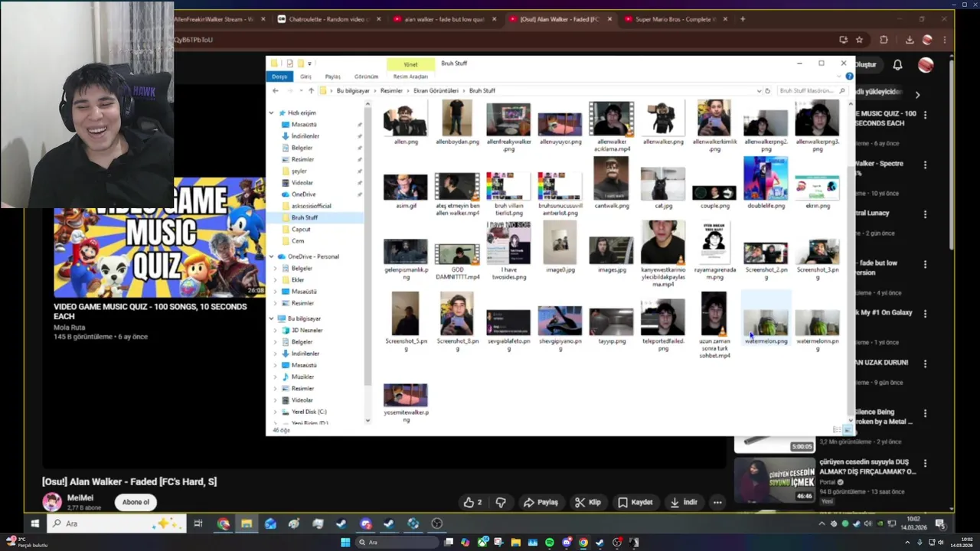Open Chrome icon in recorded taskbar
980x551 pixels.
223,523
